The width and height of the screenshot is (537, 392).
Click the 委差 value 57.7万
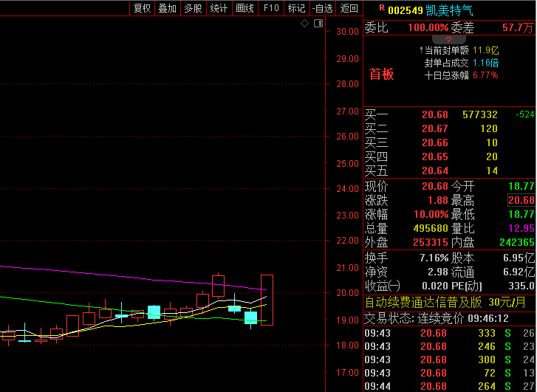pos(518,27)
